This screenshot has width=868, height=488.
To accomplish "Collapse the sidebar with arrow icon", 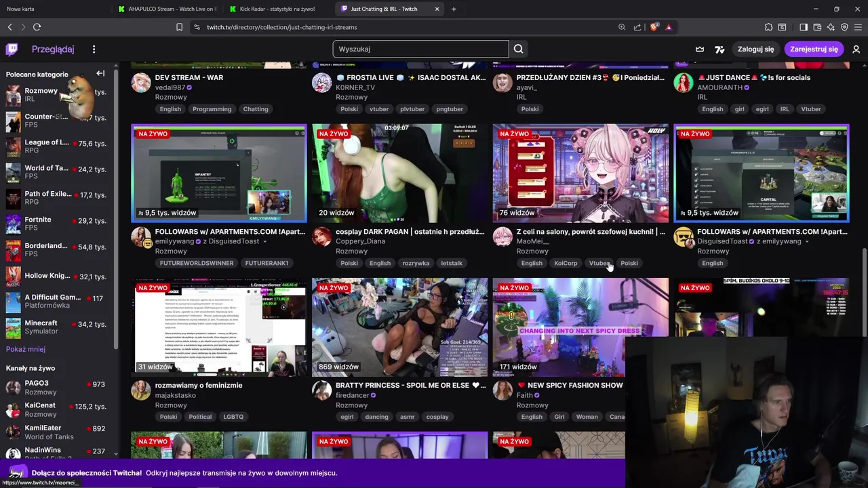I will [100, 73].
